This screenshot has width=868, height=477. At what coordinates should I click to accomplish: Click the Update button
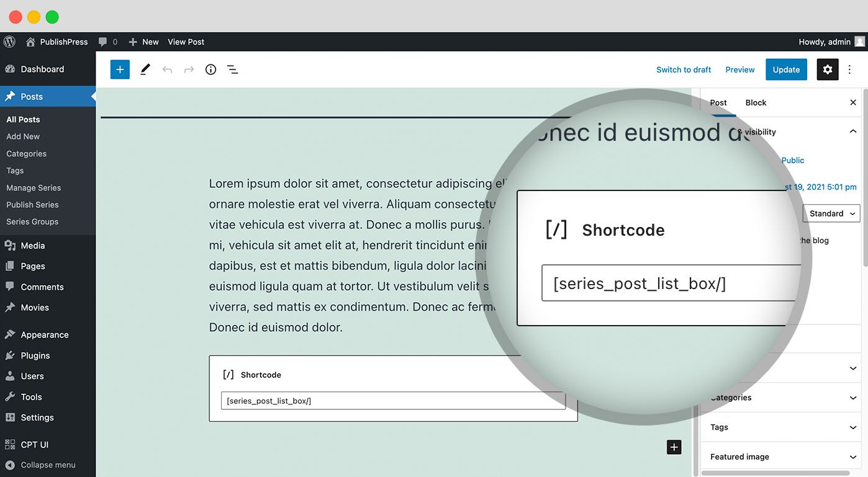[786, 69]
